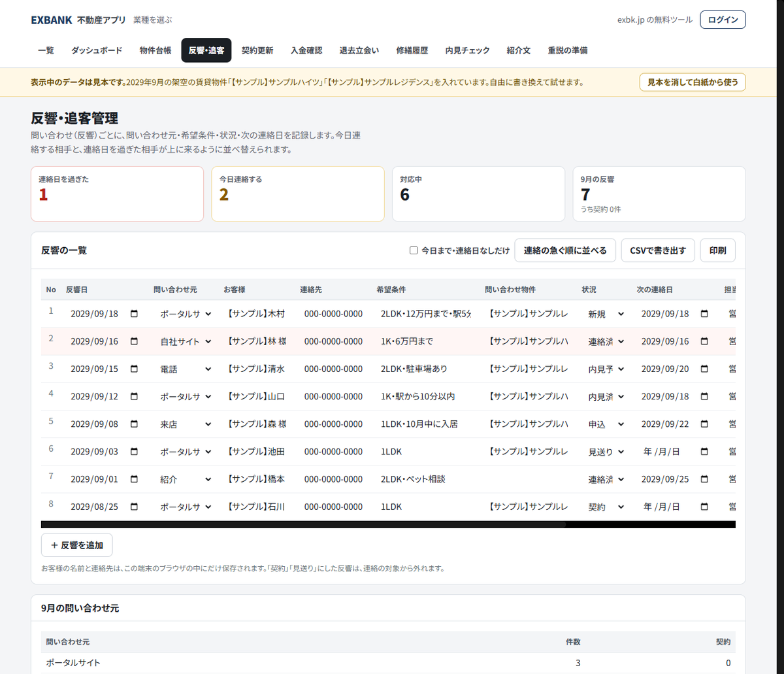Open calendar picker for 反響日 2029/09/12
The height and width of the screenshot is (674, 784).
point(135,396)
